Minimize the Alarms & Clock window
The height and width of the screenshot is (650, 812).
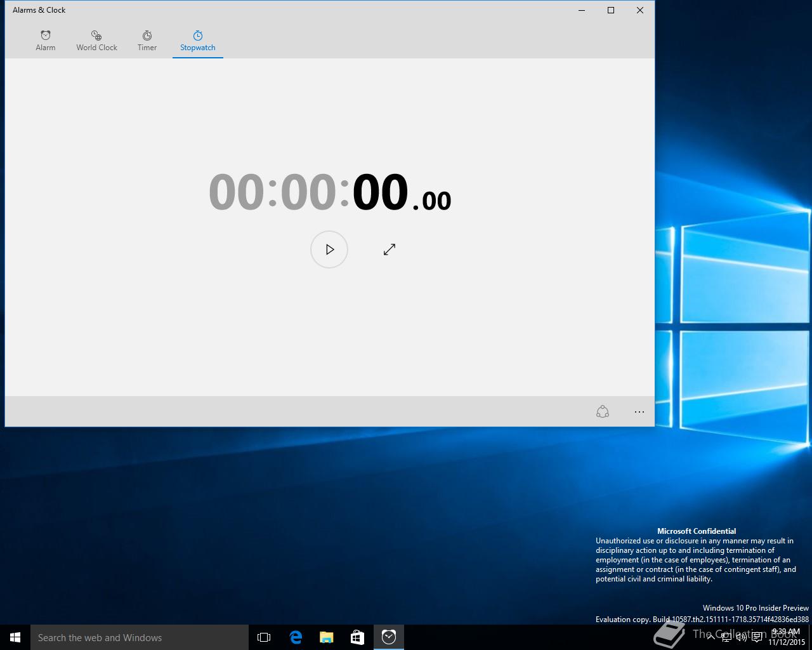[x=582, y=10]
